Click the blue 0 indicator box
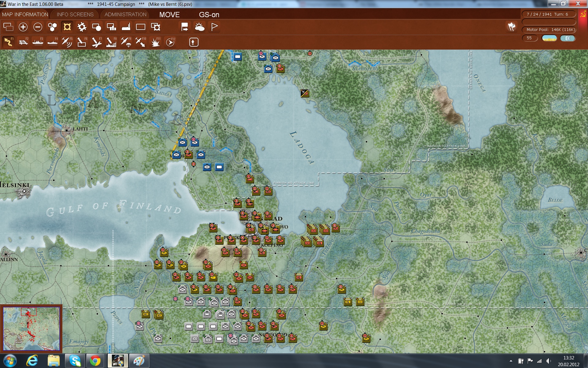The image size is (588, 368). [x=567, y=38]
